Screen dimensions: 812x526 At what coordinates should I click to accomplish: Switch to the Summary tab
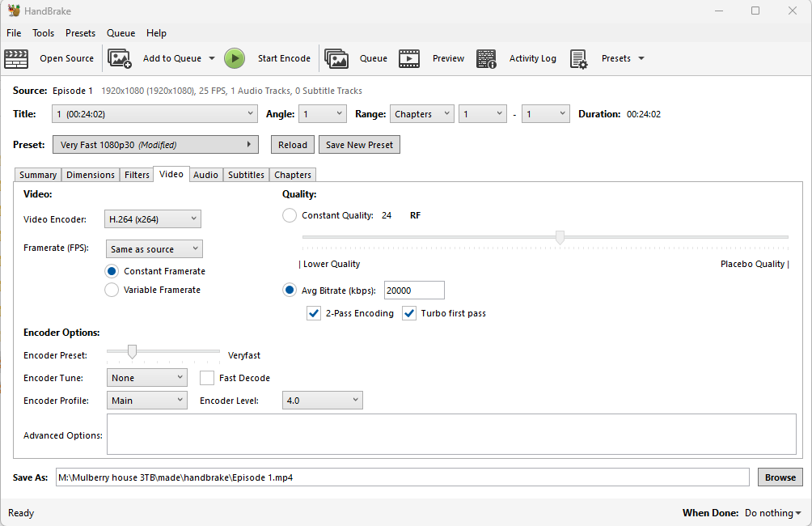38,175
